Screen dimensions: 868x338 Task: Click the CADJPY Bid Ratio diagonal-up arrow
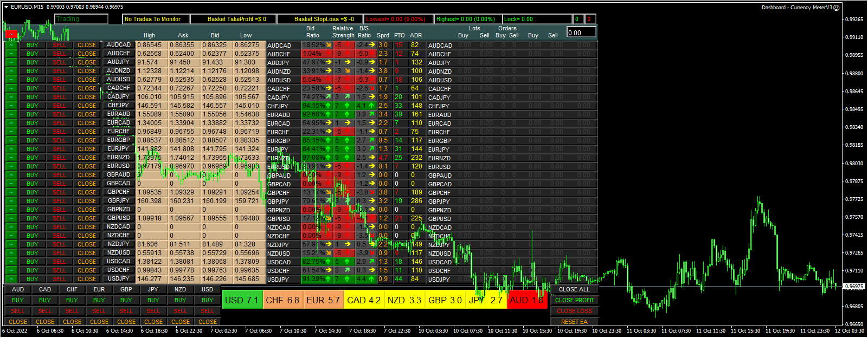click(329, 97)
